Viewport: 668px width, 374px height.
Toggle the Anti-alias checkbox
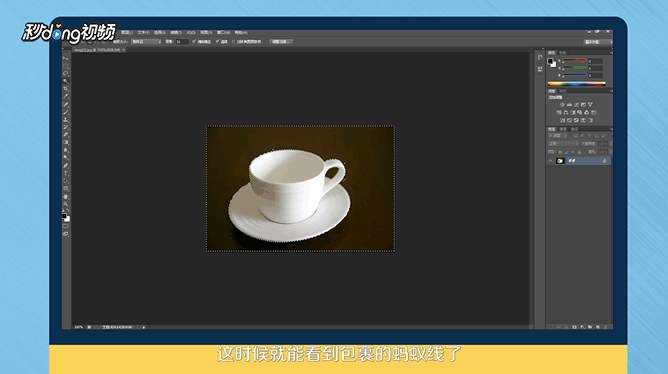194,41
